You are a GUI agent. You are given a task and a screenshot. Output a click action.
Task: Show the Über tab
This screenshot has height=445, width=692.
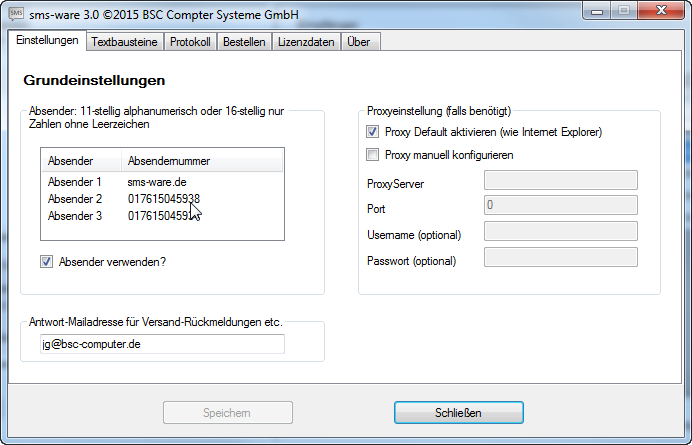(360, 42)
